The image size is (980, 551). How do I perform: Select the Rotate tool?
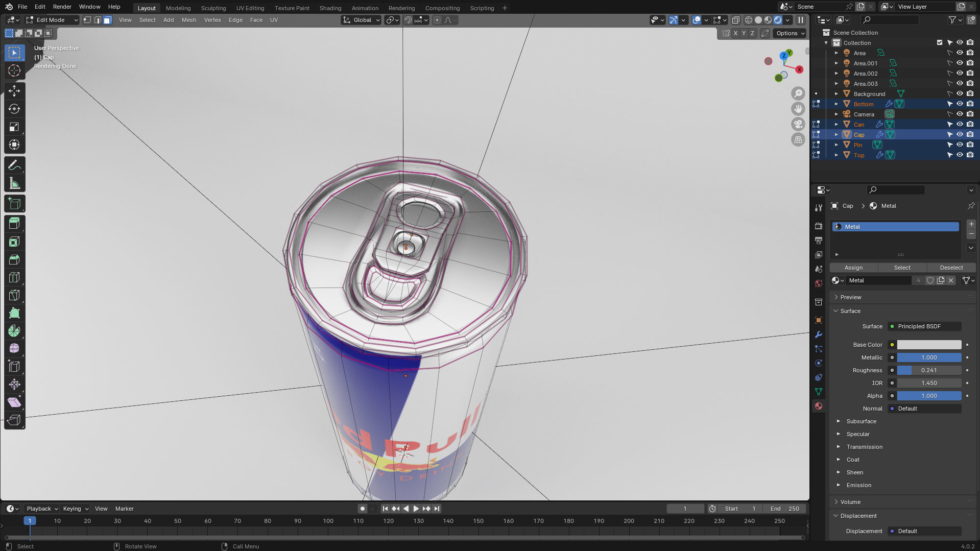coord(14,109)
